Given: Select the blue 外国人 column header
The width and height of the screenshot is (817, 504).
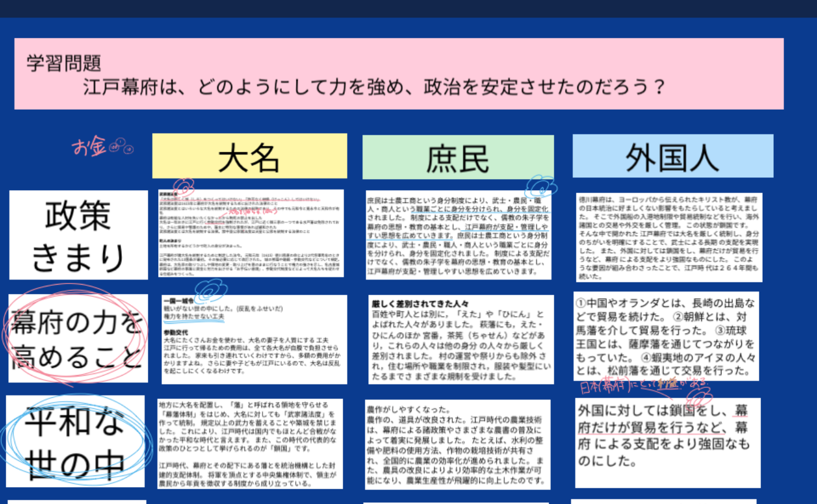Looking at the screenshot, I should coord(672,156).
